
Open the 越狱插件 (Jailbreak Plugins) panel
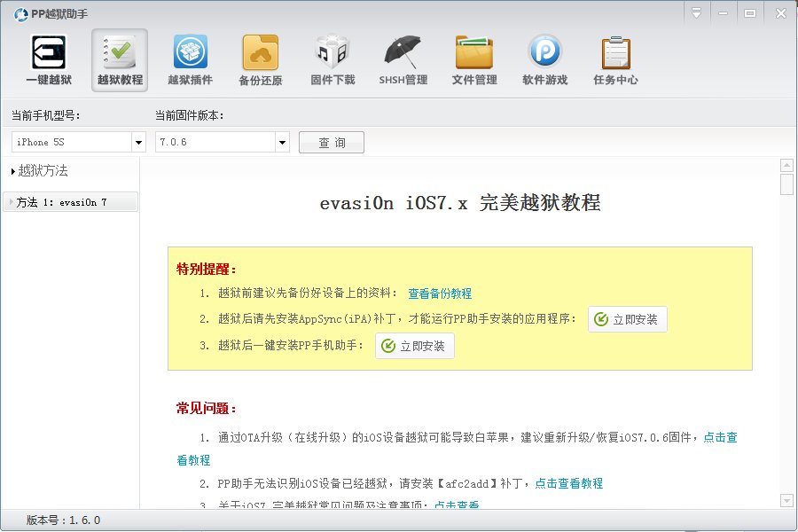[190, 59]
